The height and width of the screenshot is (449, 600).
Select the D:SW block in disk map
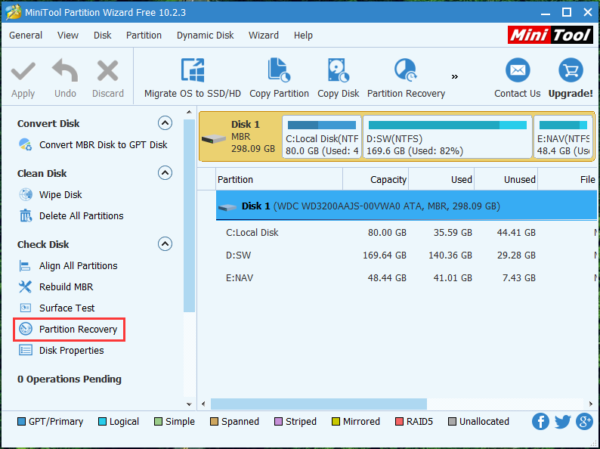[447, 137]
